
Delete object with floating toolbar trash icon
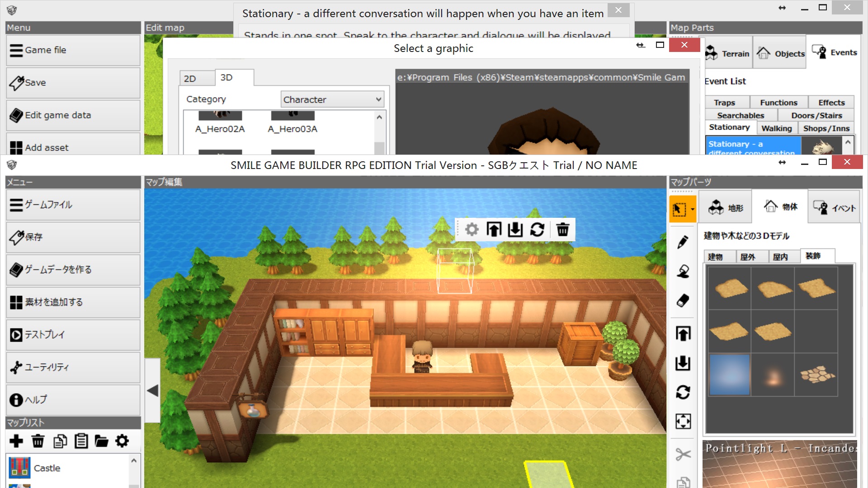tap(563, 230)
